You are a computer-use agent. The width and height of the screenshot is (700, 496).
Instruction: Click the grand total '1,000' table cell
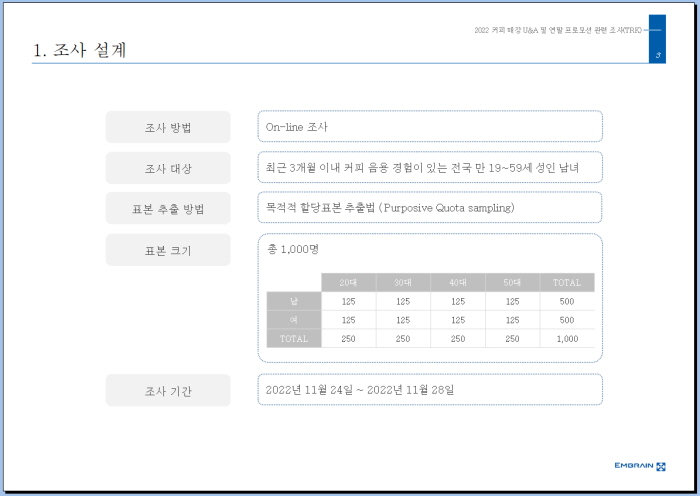coord(567,339)
